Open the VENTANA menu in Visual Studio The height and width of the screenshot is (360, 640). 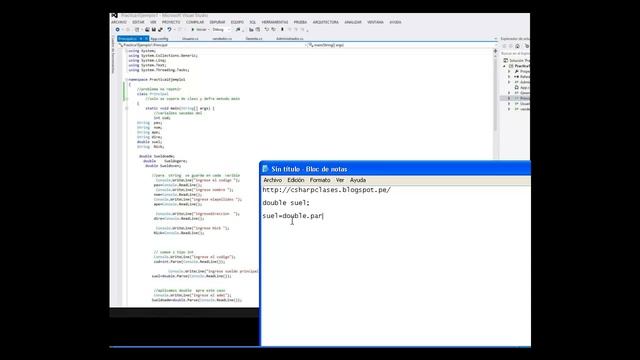pyautogui.click(x=376, y=22)
